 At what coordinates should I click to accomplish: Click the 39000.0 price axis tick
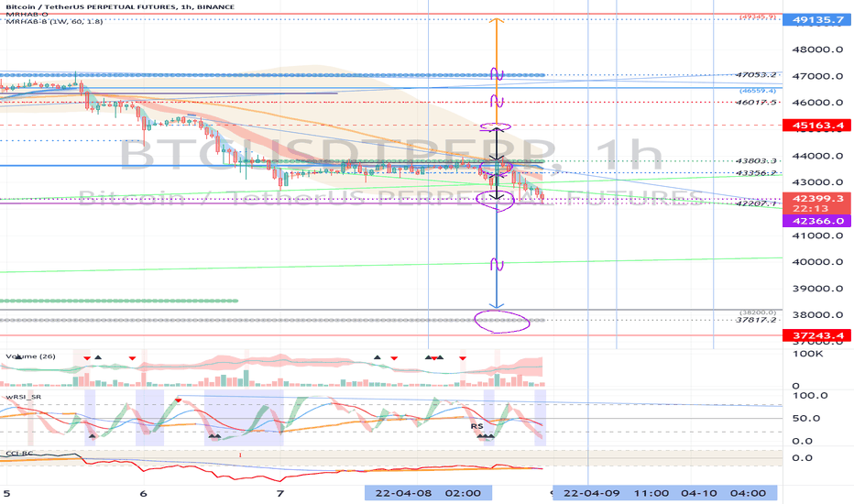(x=817, y=289)
